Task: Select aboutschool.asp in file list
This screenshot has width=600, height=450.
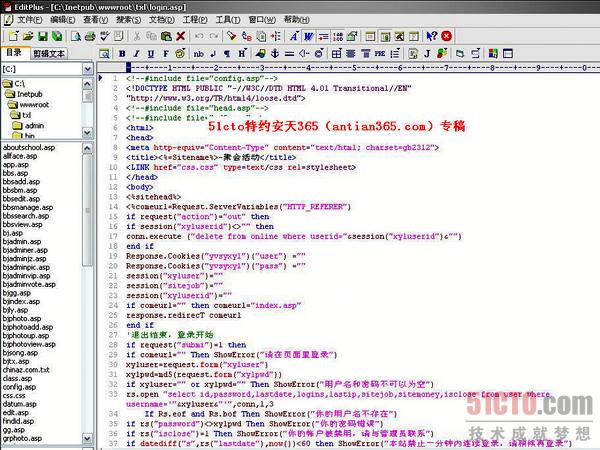Action: coord(29,147)
